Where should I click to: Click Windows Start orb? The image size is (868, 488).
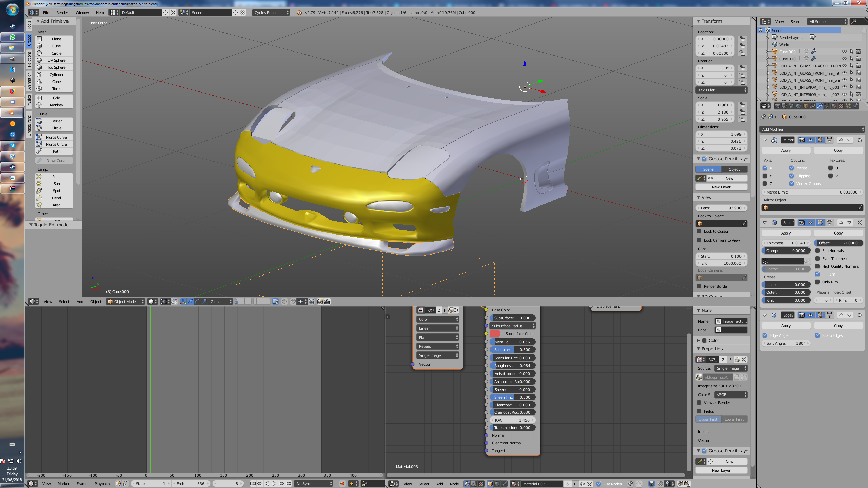pyautogui.click(x=12, y=10)
